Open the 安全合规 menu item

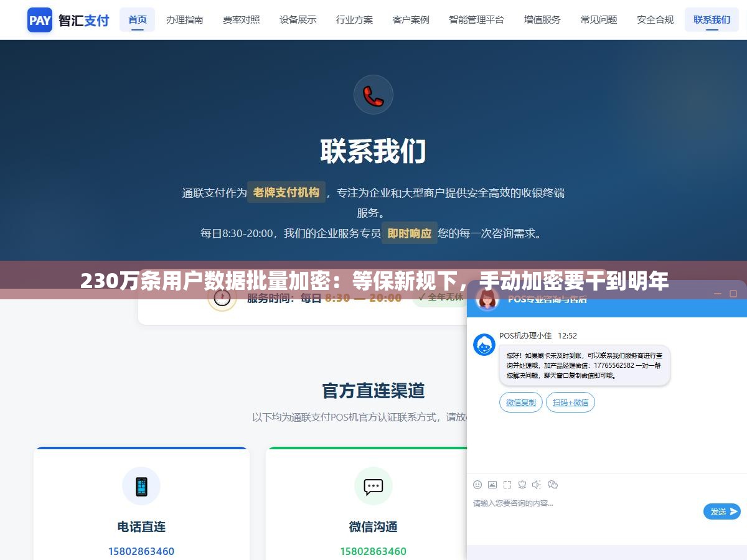(x=655, y=19)
